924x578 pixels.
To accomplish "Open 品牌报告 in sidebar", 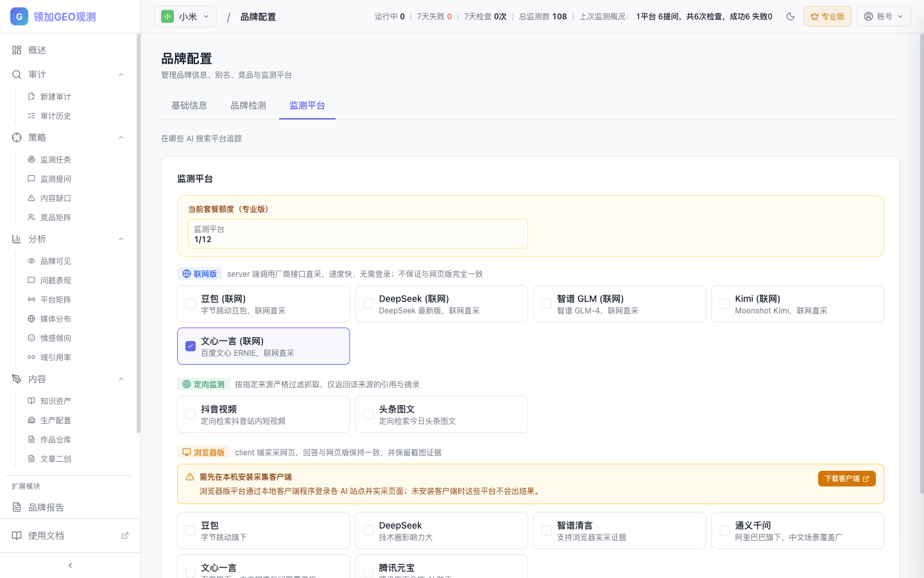I will click(x=70, y=507).
